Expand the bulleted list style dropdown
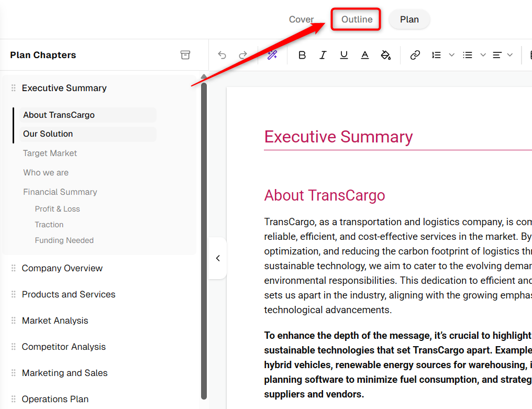 point(483,55)
